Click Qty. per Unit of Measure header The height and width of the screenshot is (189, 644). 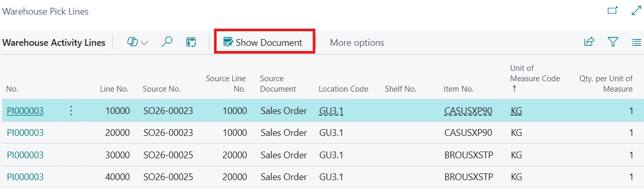point(606,84)
